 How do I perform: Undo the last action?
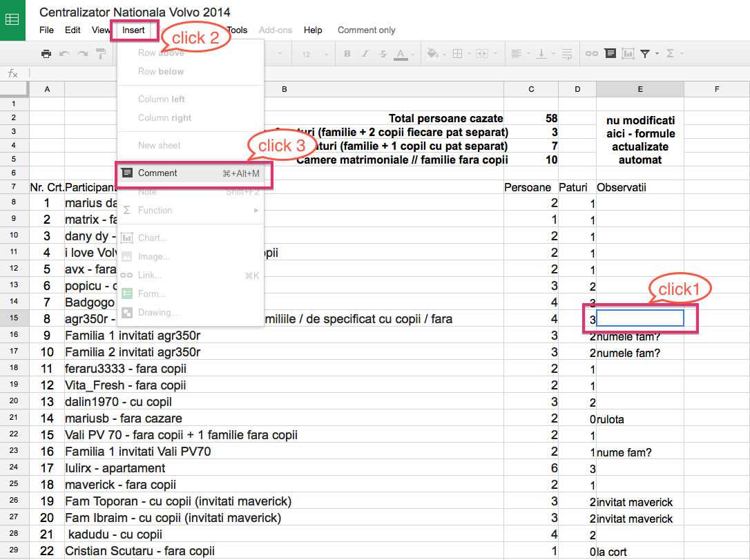tap(64, 54)
